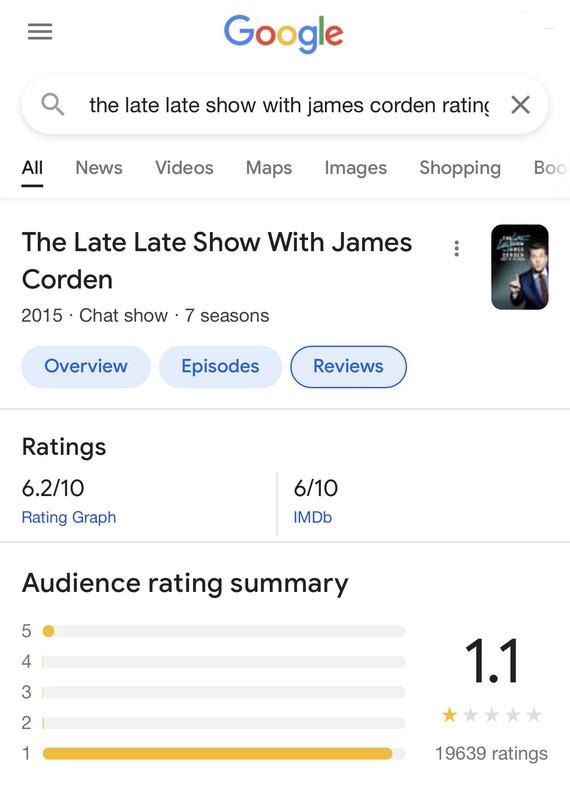The image size is (570, 800).
Task: Open the hamburger menu
Action: [x=40, y=32]
